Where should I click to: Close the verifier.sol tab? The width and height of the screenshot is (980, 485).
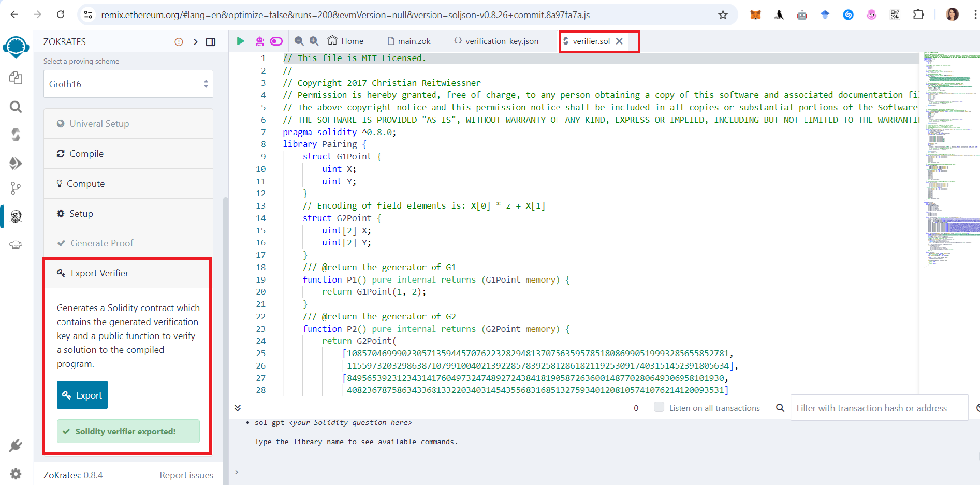[619, 41]
